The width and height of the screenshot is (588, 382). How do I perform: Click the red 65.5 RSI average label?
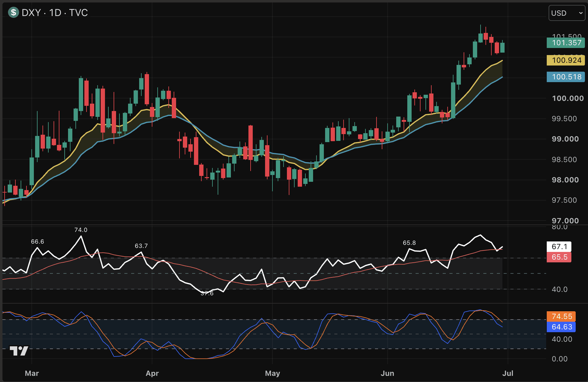[x=559, y=257]
